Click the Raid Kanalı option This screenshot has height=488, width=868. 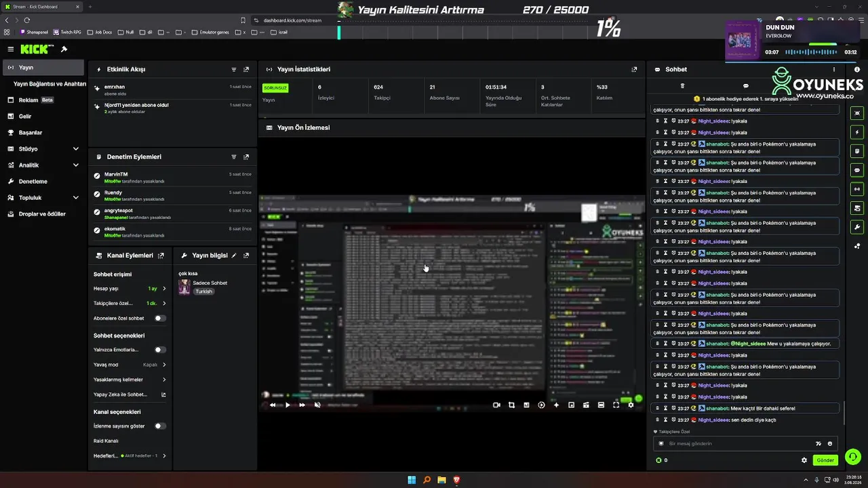(106, 441)
